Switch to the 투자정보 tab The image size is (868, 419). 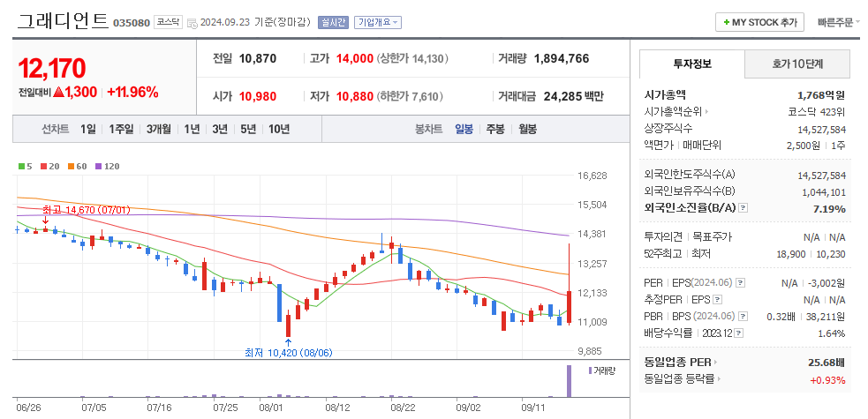click(692, 64)
